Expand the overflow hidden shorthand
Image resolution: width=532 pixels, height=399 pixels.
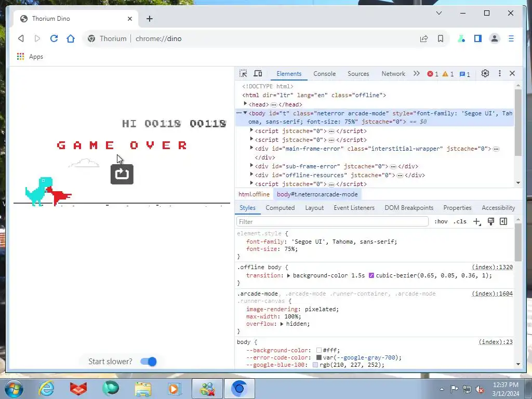[x=282, y=324]
